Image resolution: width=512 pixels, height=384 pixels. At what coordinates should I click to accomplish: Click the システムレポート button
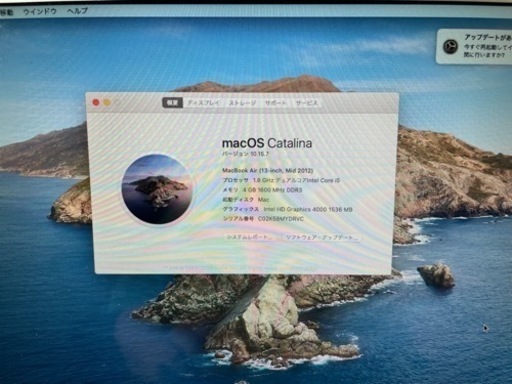(x=249, y=237)
